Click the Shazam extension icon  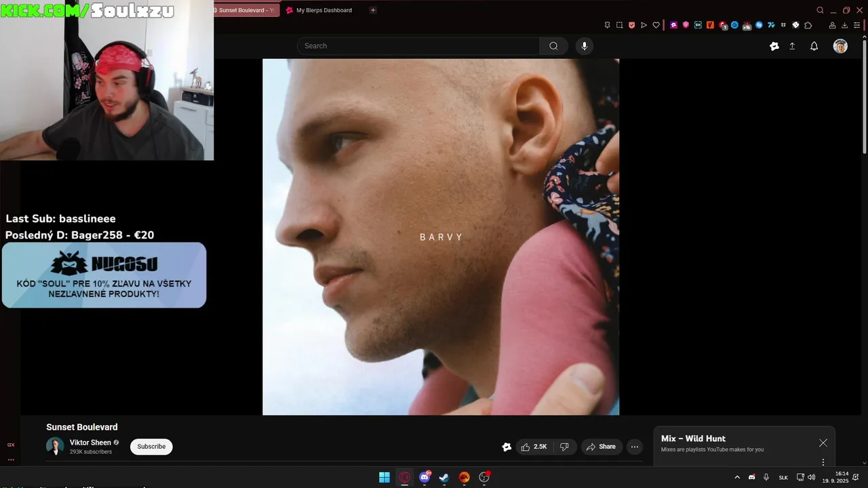pyautogui.click(x=759, y=25)
